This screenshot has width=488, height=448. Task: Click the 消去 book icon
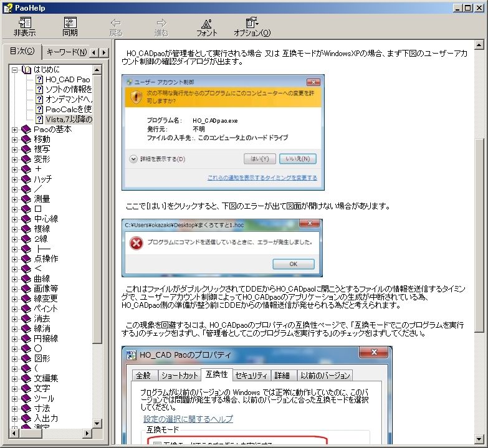click(26, 319)
